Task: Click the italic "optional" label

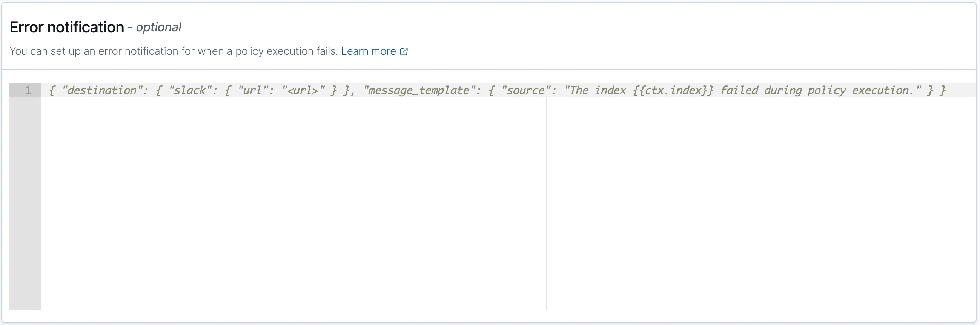Action: [158, 28]
